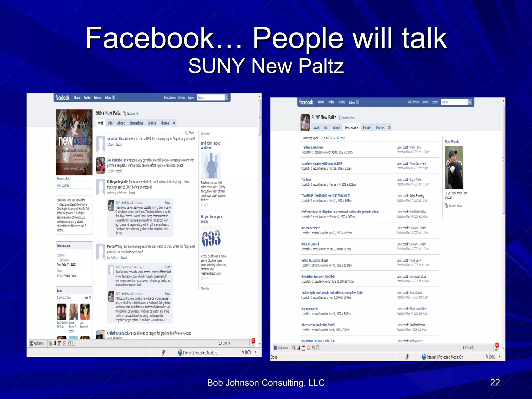
Task: Click 100% zoom level button in left status bar
Action: (x=247, y=353)
